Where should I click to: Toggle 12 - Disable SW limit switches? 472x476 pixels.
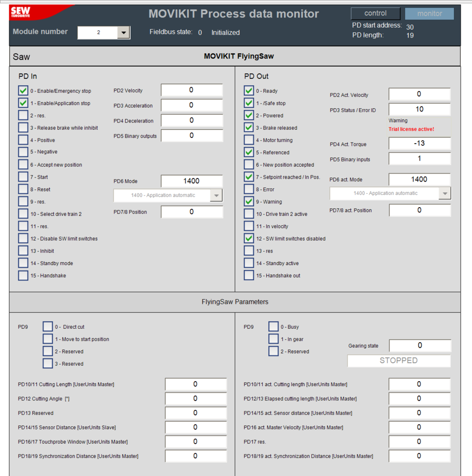(23, 239)
